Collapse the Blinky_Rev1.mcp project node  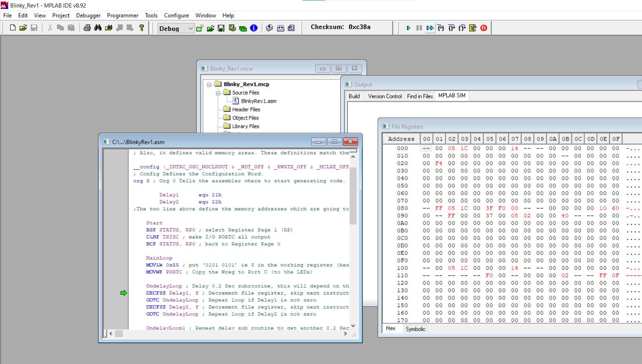pyautogui.click(x=208, y=84)
